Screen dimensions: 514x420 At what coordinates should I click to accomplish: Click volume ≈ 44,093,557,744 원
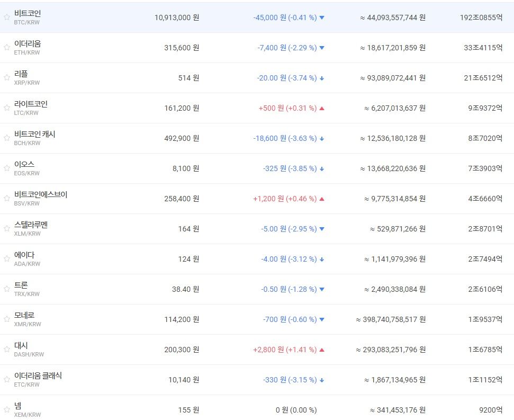pyautogui.click(x=393, y=17)
